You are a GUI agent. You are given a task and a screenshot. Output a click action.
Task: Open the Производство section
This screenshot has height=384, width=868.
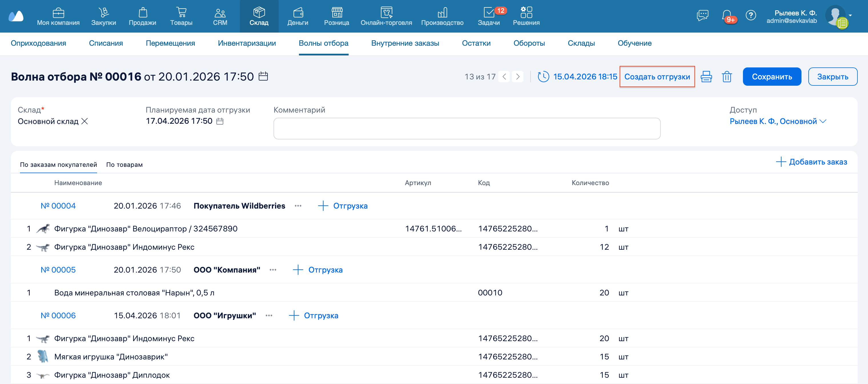coord(442,17)
